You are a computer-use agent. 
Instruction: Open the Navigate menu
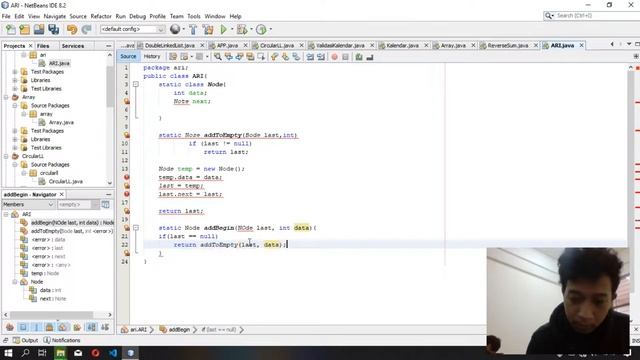55,16
